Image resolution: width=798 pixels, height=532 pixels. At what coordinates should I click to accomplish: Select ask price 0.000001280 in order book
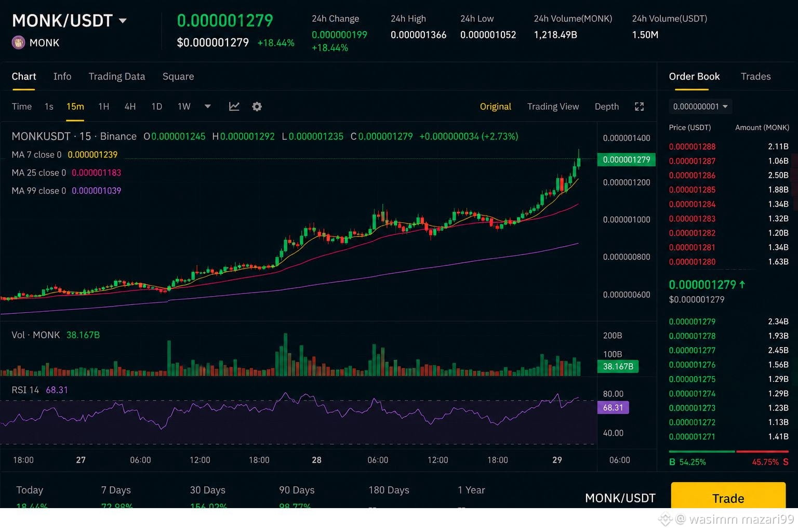click(x=692, y=262)
